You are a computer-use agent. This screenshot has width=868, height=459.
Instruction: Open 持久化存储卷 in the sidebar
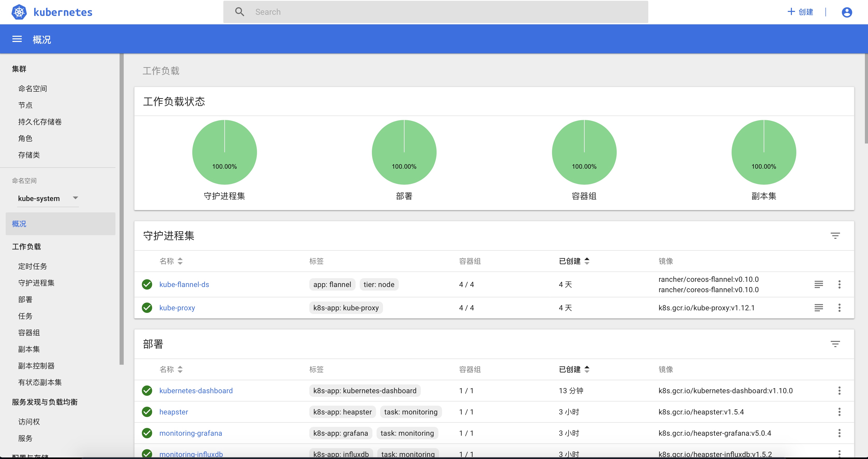pyautogui.click(x=40, y=122)
